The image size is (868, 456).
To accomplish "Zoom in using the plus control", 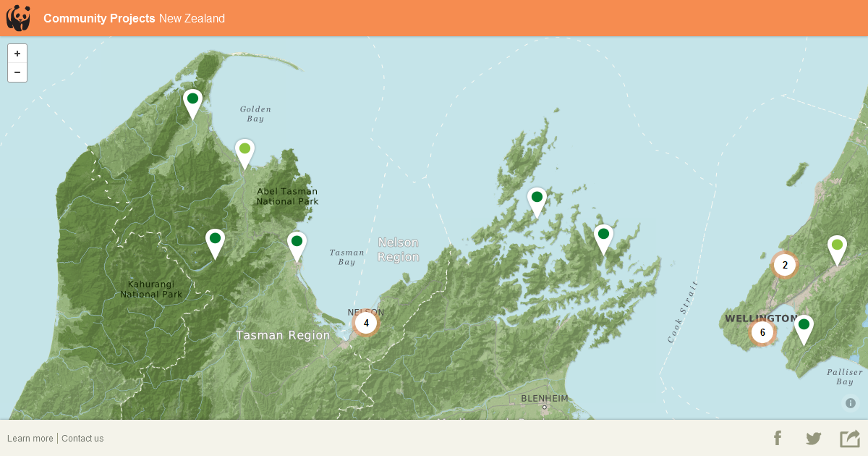I will (17, 53).
